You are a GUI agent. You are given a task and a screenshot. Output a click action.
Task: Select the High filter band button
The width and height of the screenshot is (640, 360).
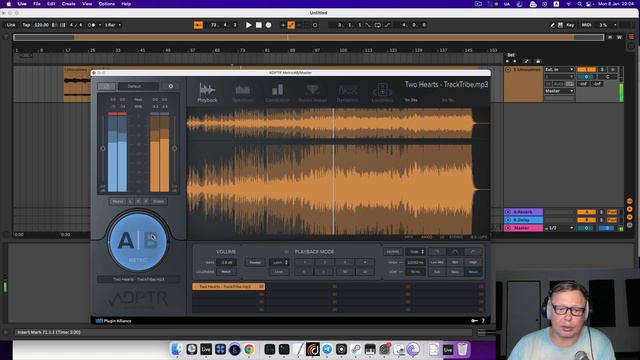[x=473, y=262]
